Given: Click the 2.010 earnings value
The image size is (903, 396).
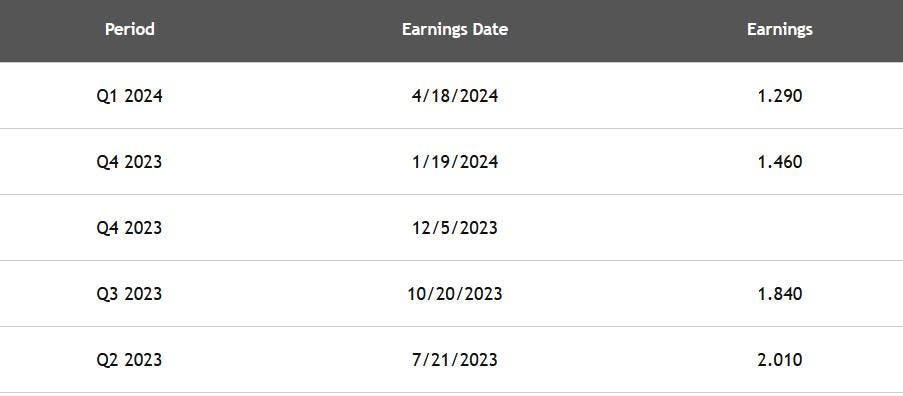Looking at the screenshot, I should point(780,360).
